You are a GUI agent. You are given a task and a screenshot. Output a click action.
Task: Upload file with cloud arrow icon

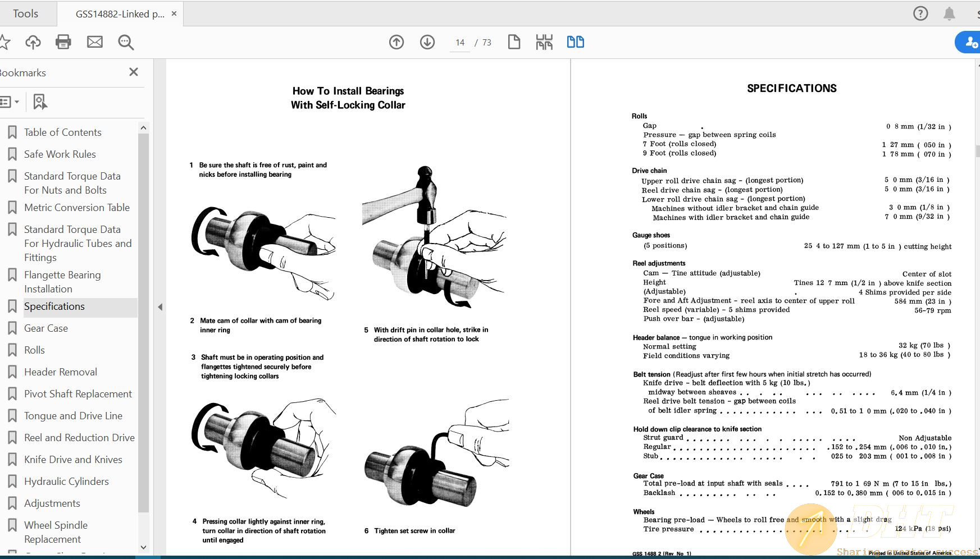[33, 42]
